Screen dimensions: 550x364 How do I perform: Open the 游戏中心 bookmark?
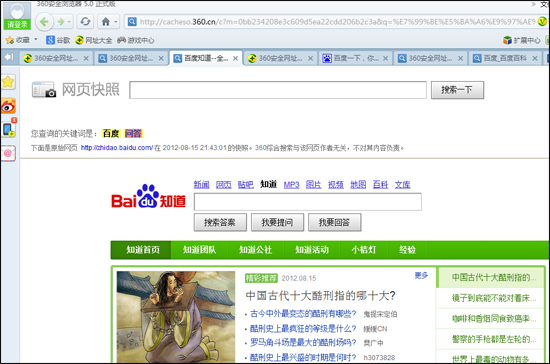point(136,40)
